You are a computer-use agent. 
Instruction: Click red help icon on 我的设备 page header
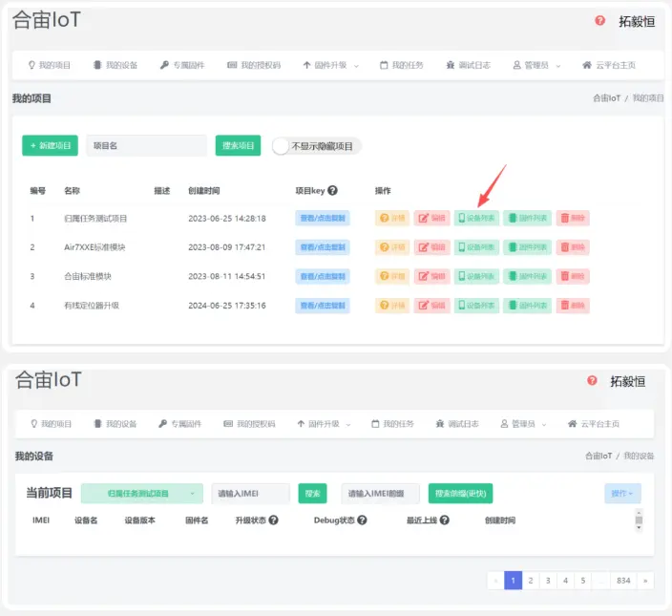pos(592,380)
